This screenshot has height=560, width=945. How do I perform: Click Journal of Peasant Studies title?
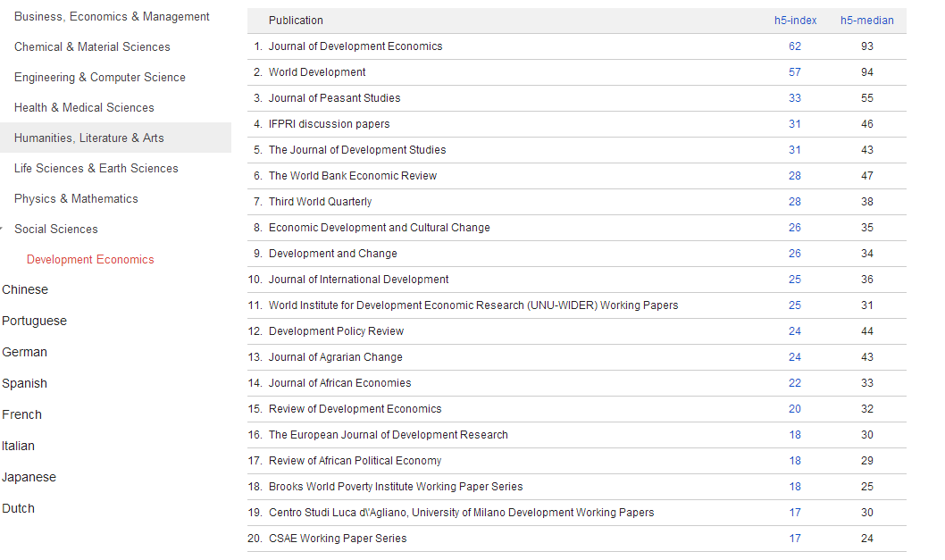pos(334,98)
